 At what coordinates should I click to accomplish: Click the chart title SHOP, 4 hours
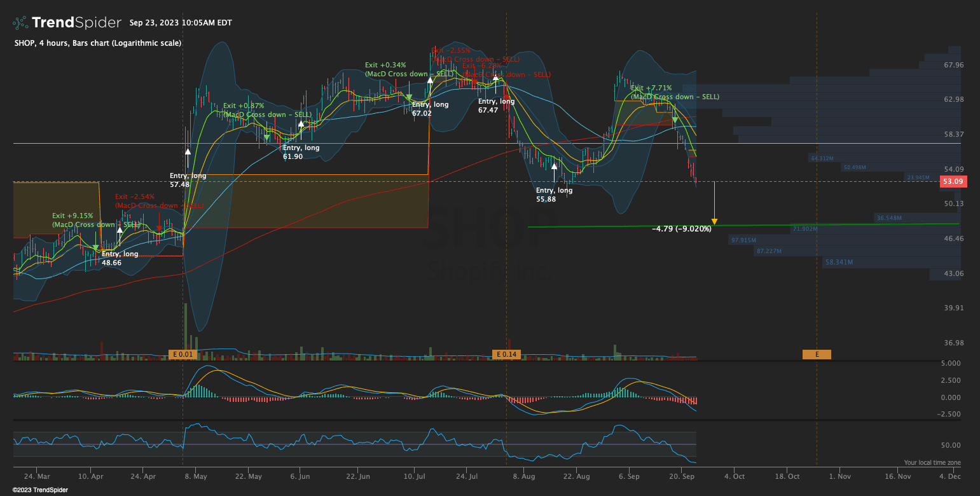[97, 43]
